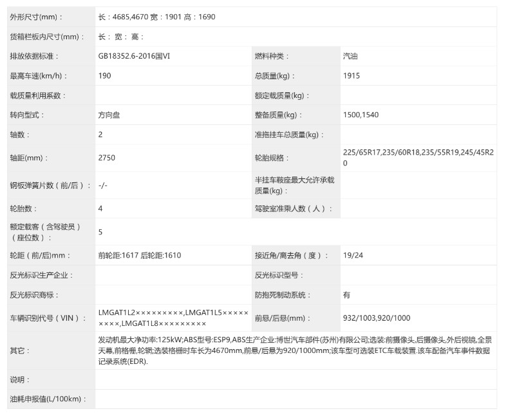Click the track width 前轮距:1617 后轮距:1610 cell

138,255
